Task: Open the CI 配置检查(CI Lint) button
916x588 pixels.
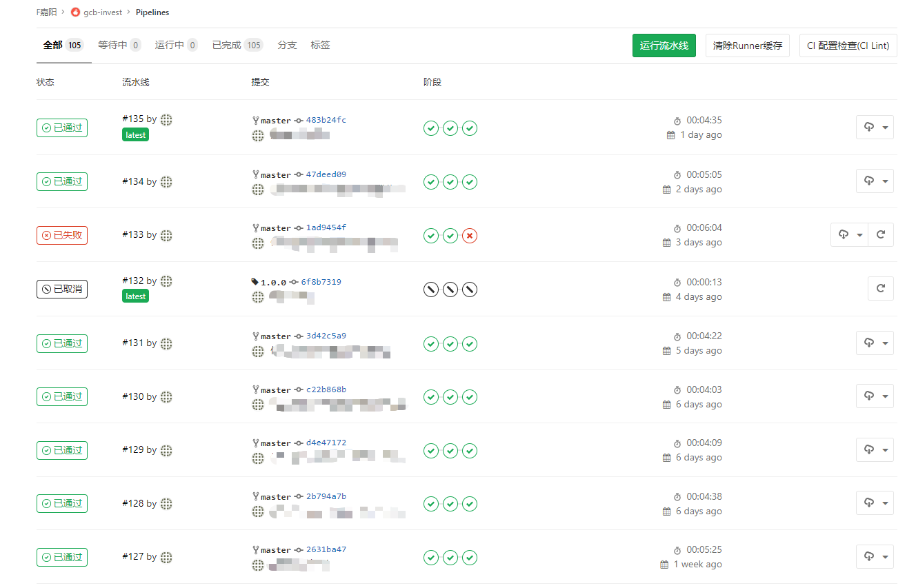Action: click(848, 45)
